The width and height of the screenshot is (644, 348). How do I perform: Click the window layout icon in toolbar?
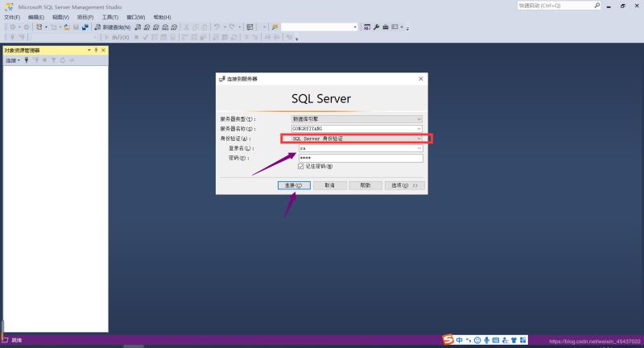point(394,27)
